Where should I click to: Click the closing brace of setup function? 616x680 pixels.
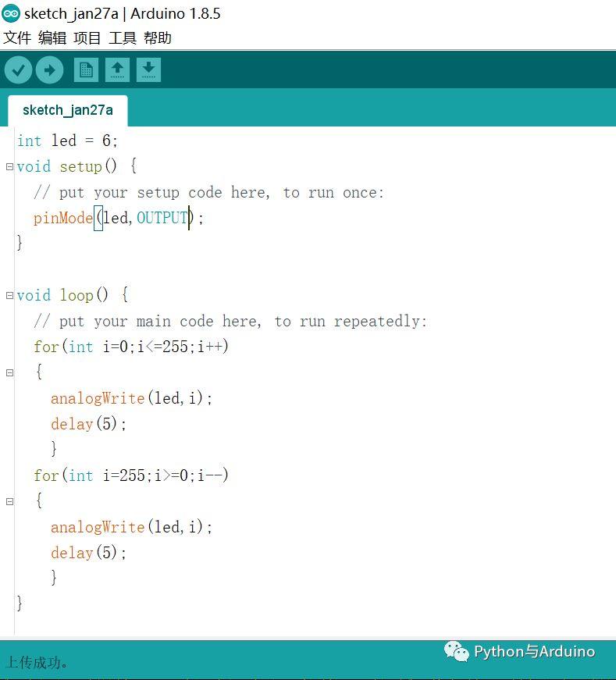19,243
